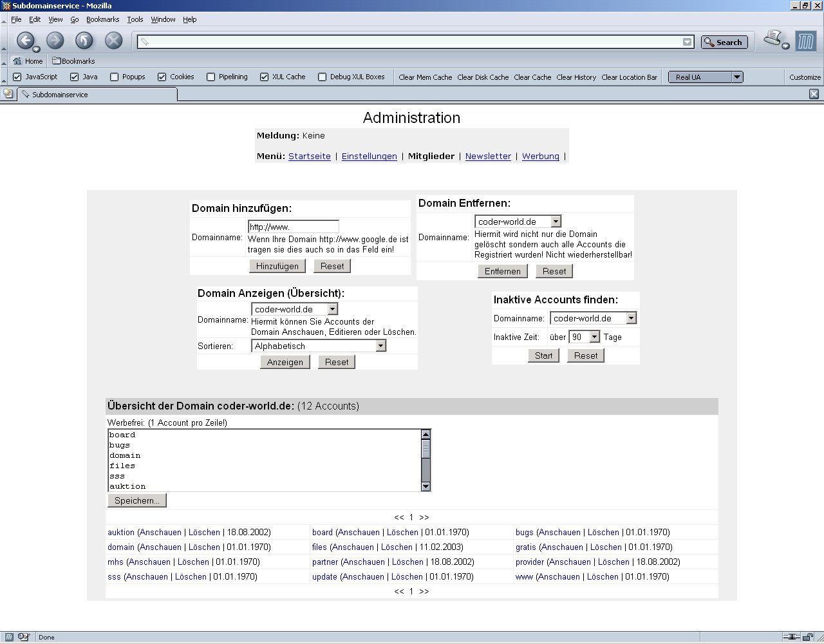Screen dimensions: 824x644
Task: Click Anschauen for the provider account
Action: [x=570, y=562]
